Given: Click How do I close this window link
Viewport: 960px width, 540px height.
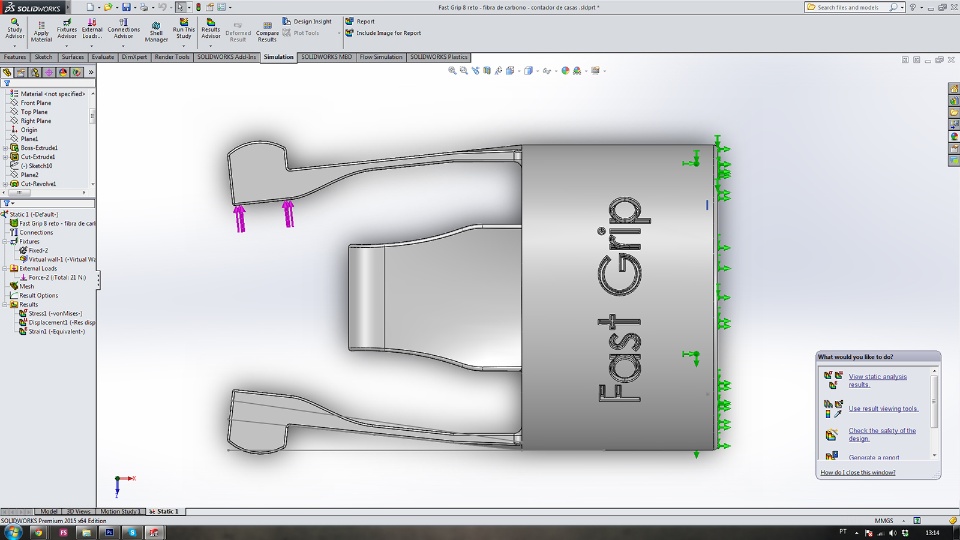Looking at the screenshot, I should (857, 473).
